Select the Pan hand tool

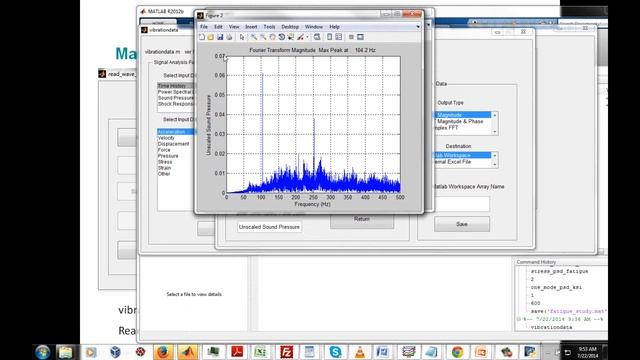[x=272, y=37]
